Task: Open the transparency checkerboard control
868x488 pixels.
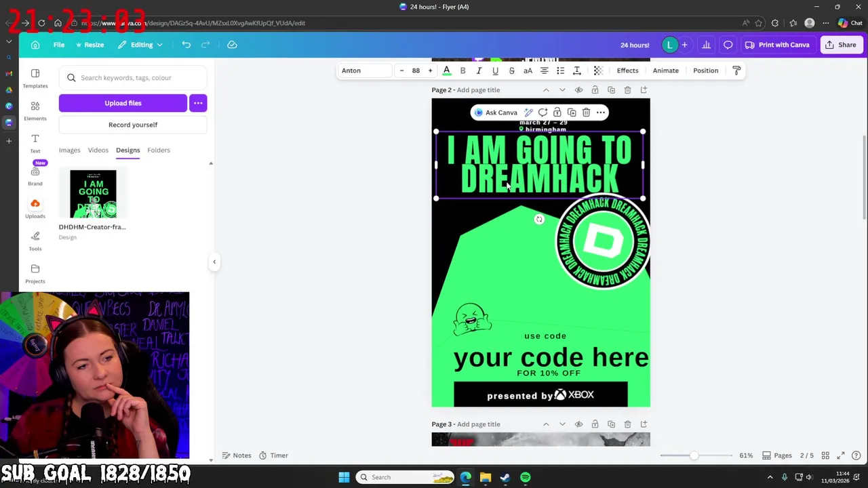Action: click(597, 70)
